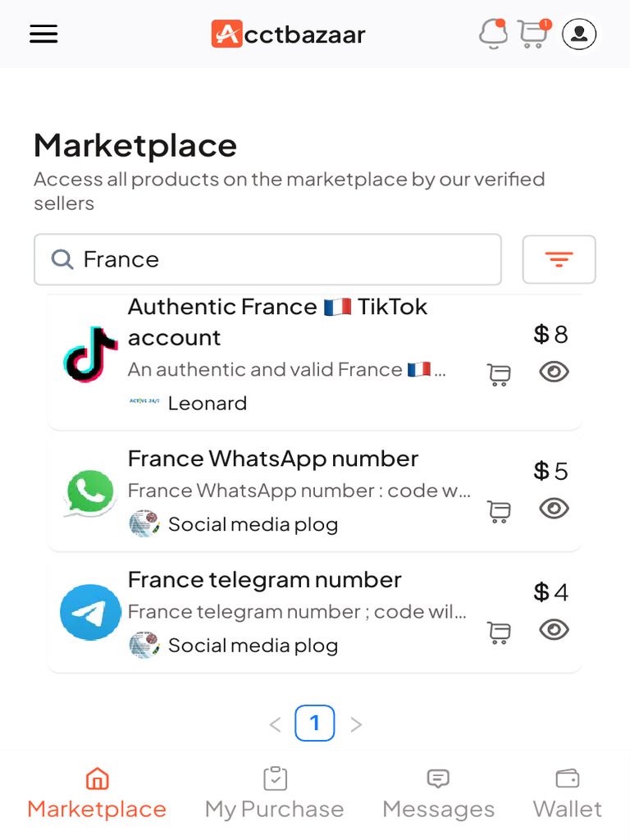Add France telegram number to cart
Screen dimensions: 630x840
pos(499,632)
